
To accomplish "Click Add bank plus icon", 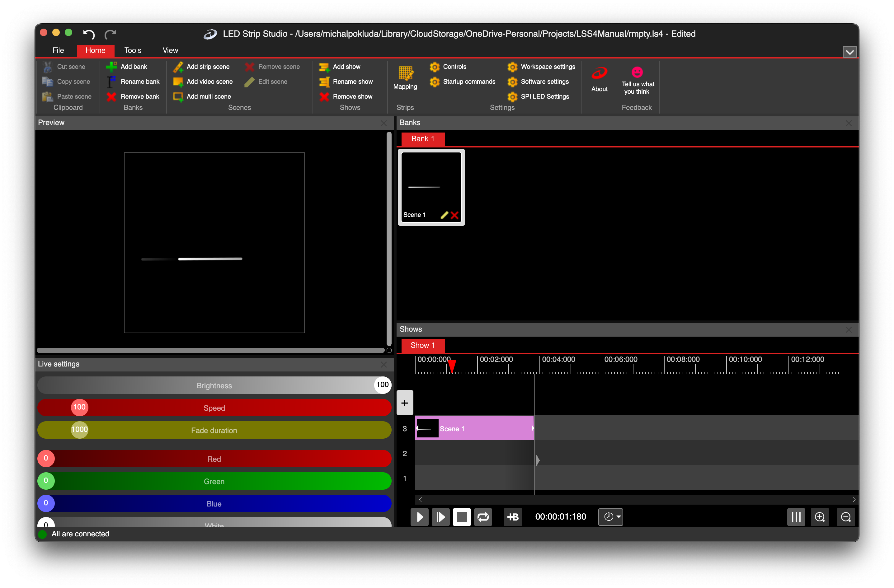I will 111,67.
